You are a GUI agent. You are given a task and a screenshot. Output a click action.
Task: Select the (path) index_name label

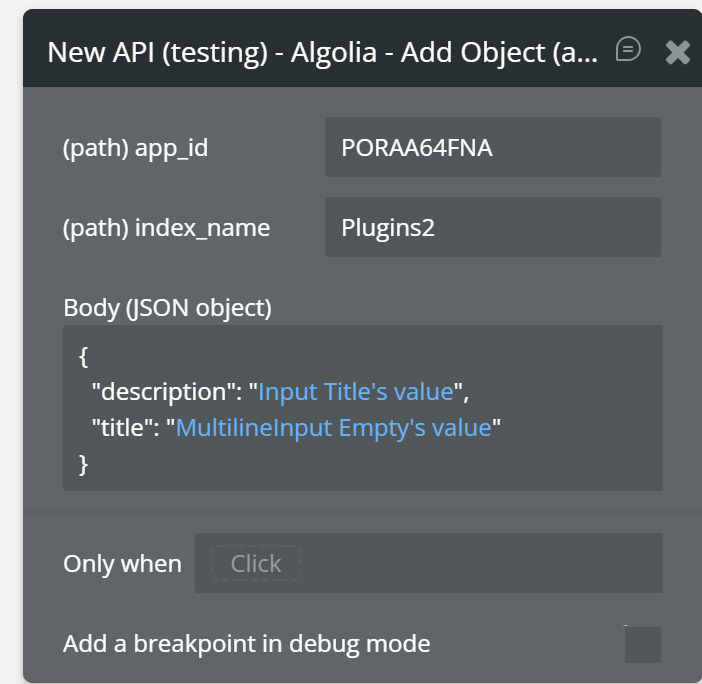point(166,228)
